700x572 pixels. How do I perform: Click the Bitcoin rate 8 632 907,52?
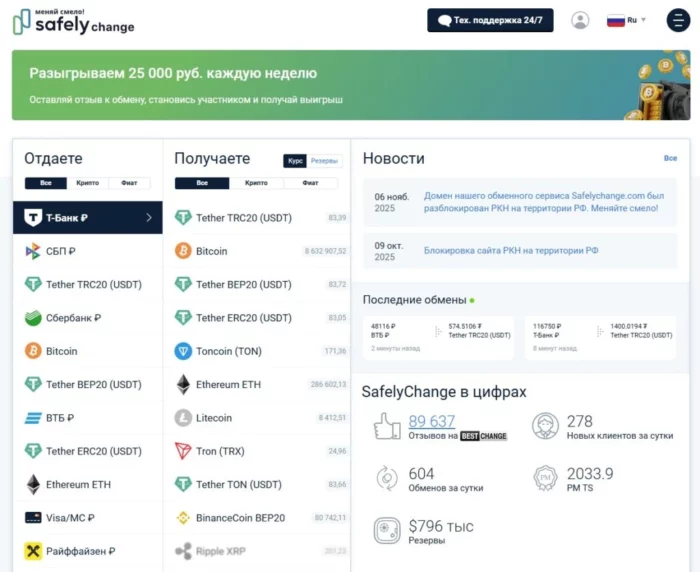(x=325, y=251)
